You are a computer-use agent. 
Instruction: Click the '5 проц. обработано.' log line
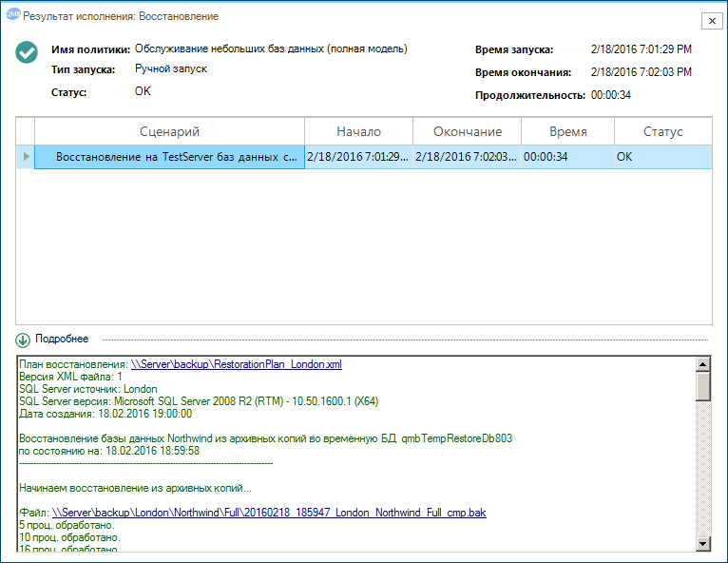tap(67, 525)
